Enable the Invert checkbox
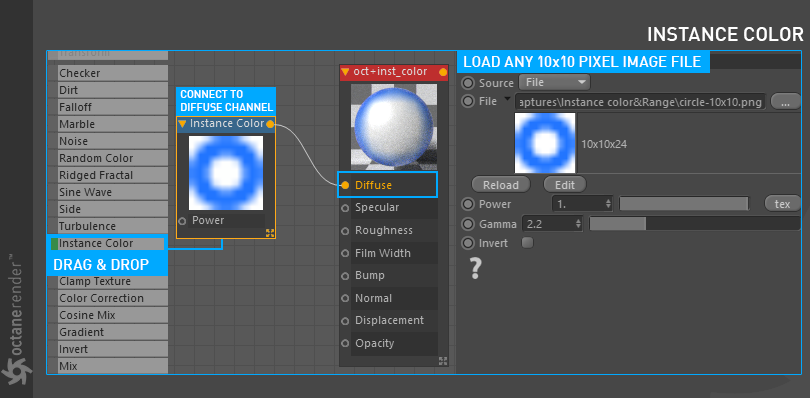 [x=527, y=242]
